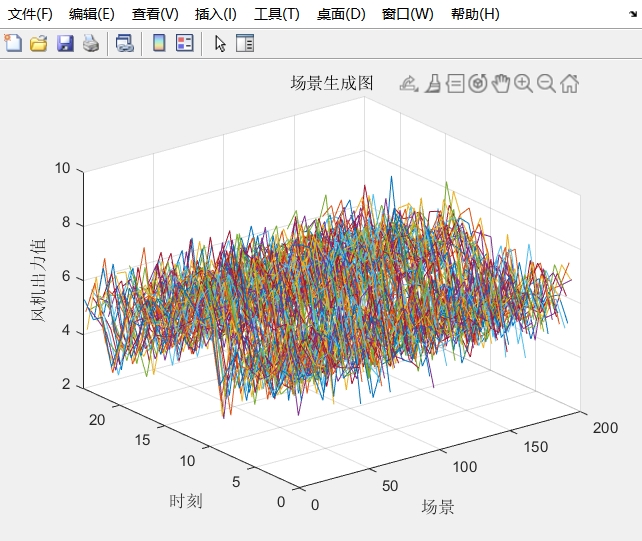Click the z-axis tick label 8
Viewport: 642px width, 541px height.
click(x=66, y=222)
